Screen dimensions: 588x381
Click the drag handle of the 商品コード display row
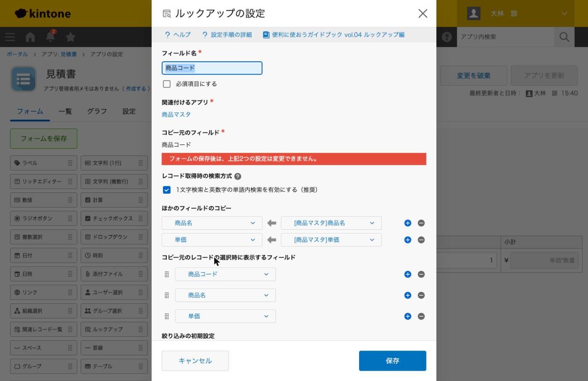coord(167,274)
